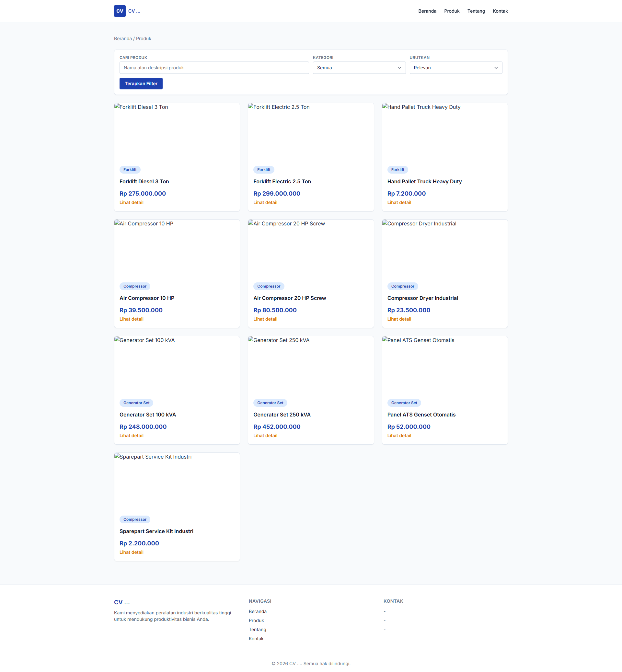The height and width of the screenshot is (672, 622).
Task: Open Lihat detail for Air Compressor 10 HP
Action: [x=131, y=319]
